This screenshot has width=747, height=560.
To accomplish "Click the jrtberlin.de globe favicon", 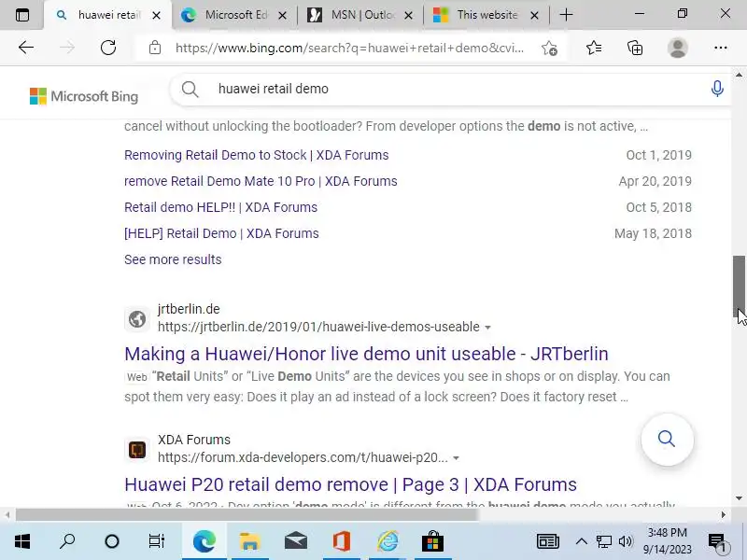I will pos(137,318).
